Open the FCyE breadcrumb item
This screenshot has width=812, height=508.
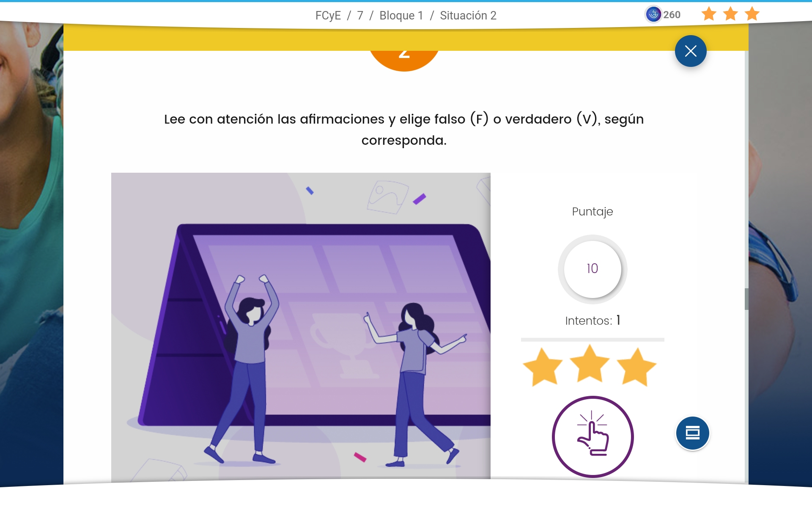point(328,16)
